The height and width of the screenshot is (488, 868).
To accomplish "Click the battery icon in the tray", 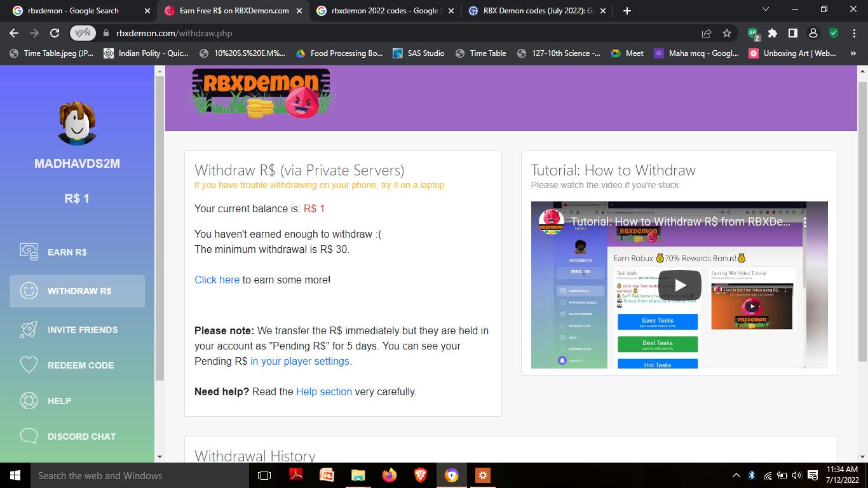I will (x=782, y=475).
